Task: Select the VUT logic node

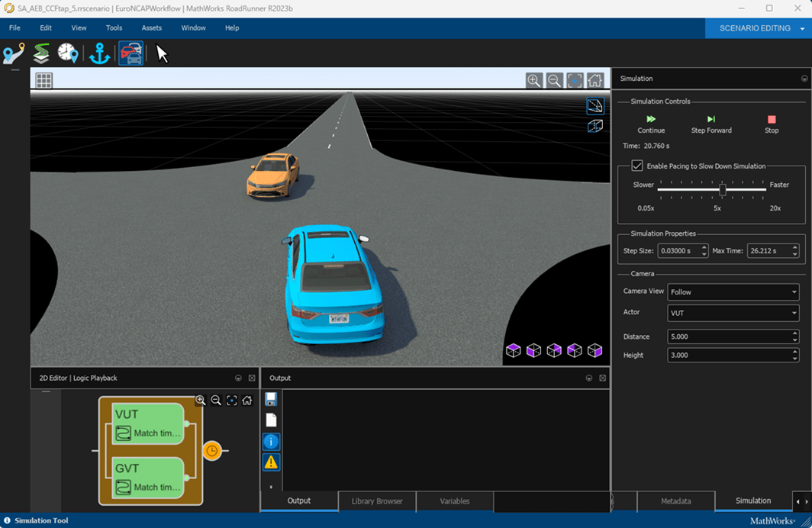Action: (148, 423)
